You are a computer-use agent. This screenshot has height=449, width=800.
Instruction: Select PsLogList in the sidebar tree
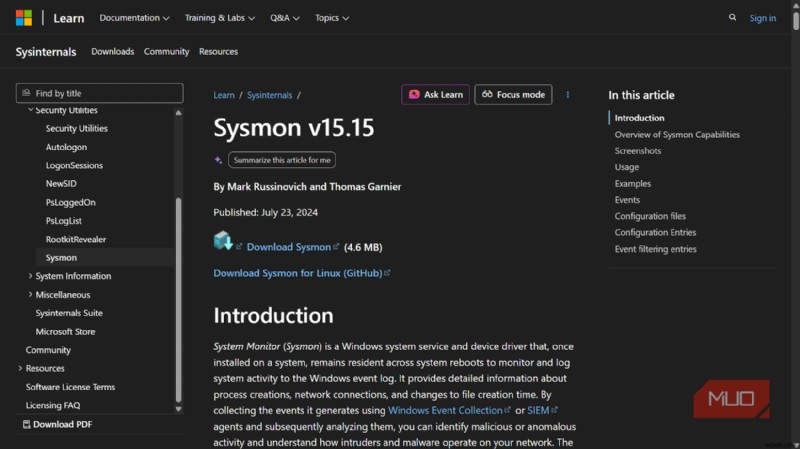click(64, 221)
